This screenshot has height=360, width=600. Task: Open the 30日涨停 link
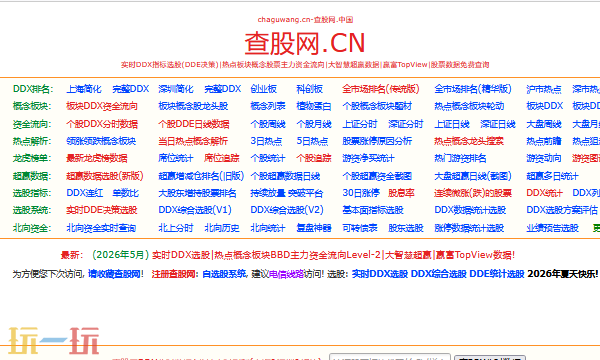coord(361,193)
